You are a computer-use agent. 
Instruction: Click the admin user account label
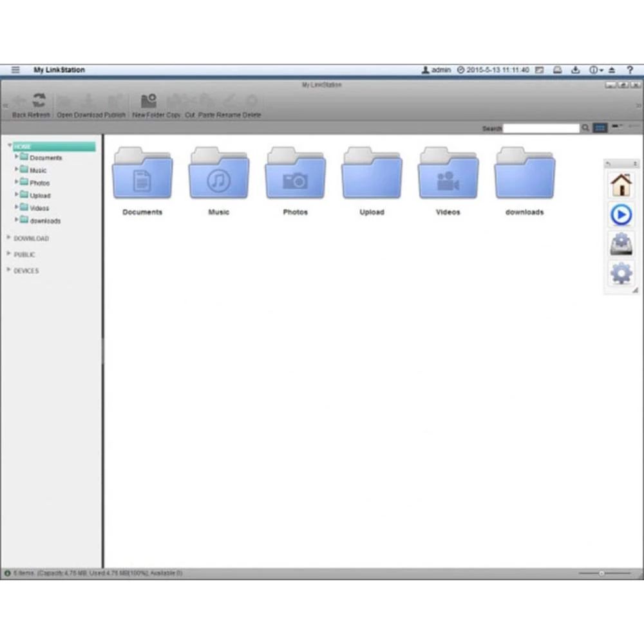point(437,70)
